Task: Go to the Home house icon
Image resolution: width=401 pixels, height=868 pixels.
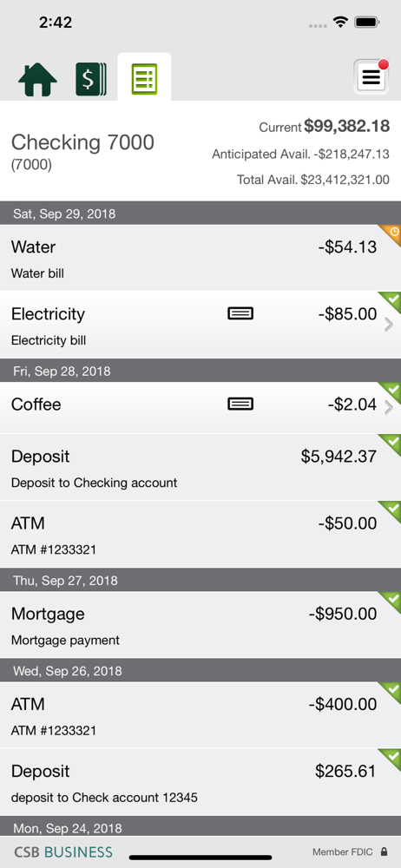Action: point(37,80)
